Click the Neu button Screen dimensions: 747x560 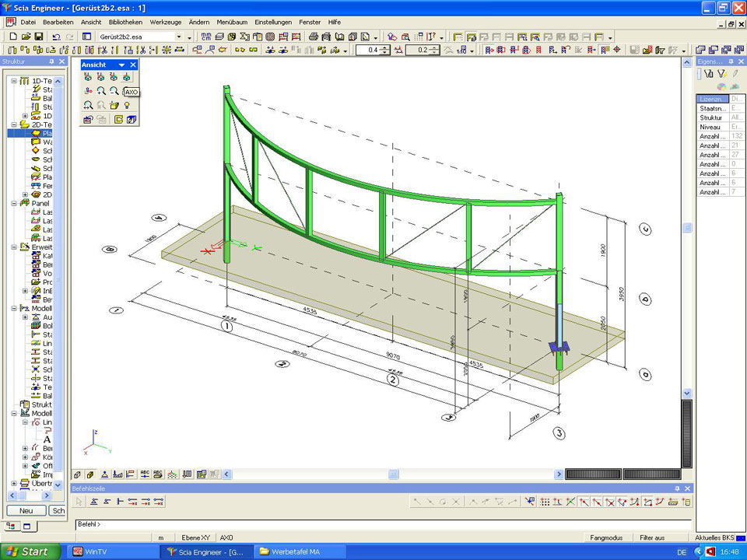coord(26,511)
